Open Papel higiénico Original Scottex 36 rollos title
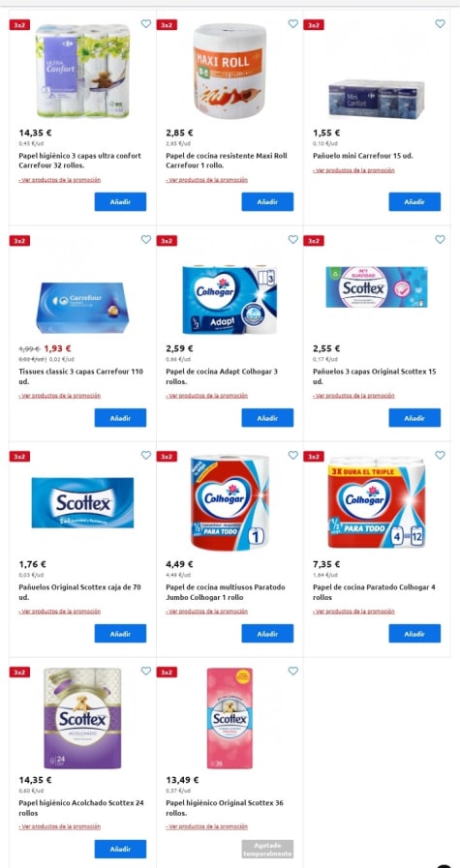The height and width of the screenshot is (868, 460). point(225,808)
